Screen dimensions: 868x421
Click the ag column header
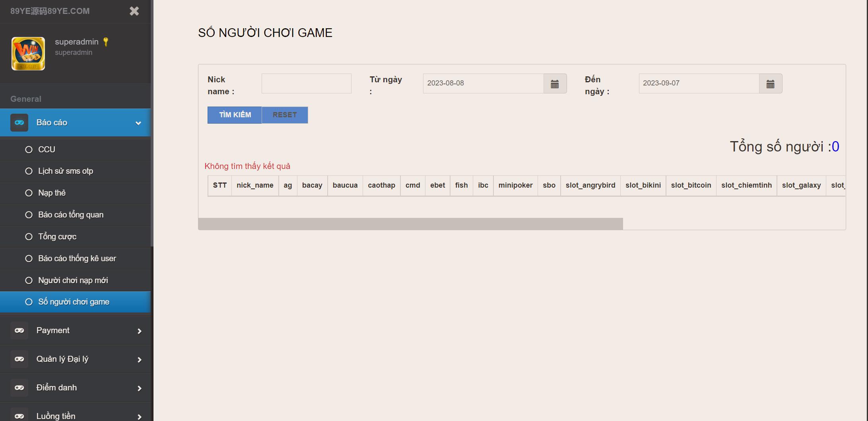point(288,186)
